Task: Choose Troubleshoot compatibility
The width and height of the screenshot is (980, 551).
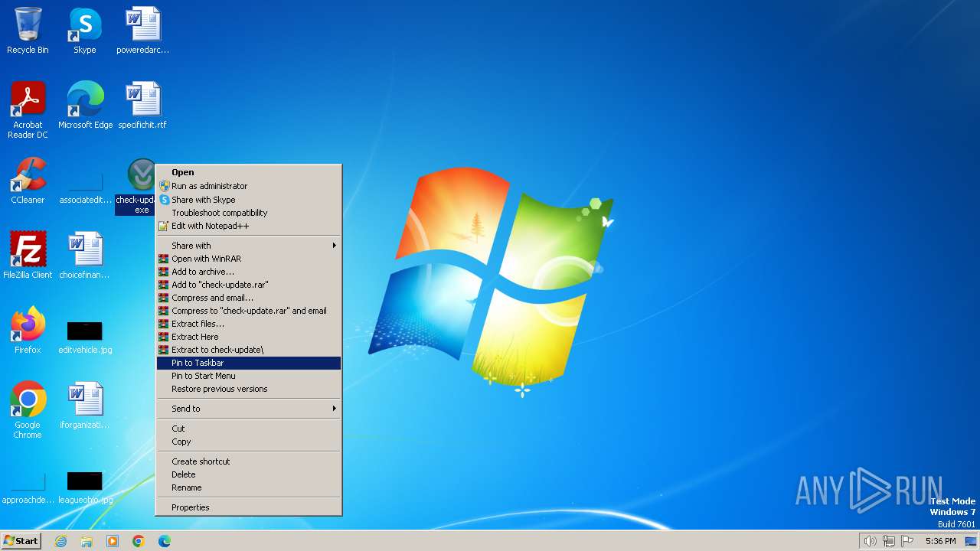Action: 249,213
